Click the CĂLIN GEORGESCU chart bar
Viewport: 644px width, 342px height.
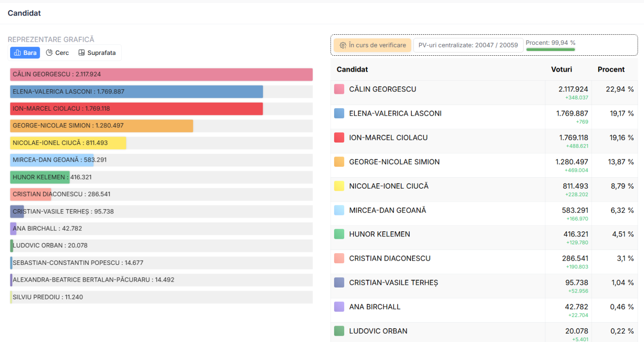click(161, 75)
